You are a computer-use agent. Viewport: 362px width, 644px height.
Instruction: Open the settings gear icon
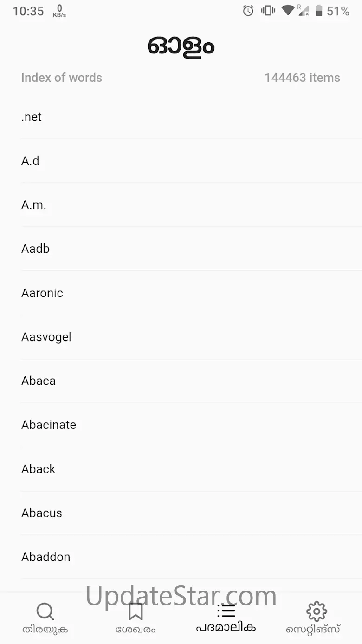tap(317, 611)
